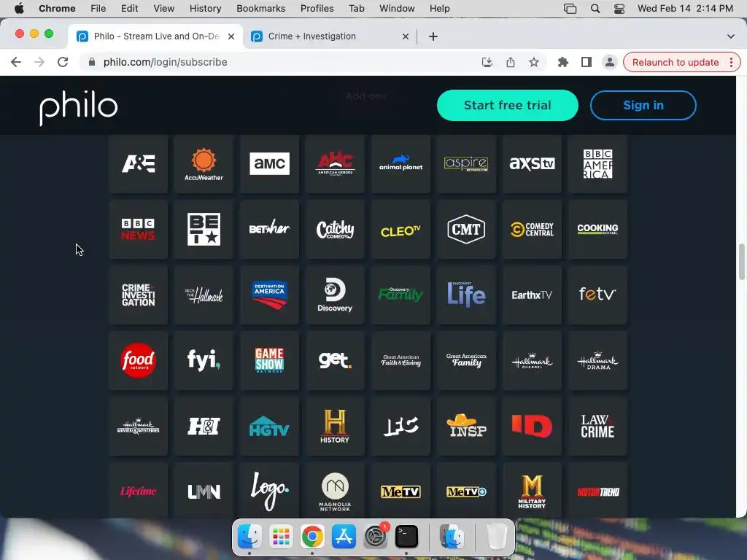Open a new browser tab
This screenshot has width=747, height=560.
(x=433, y=36)
